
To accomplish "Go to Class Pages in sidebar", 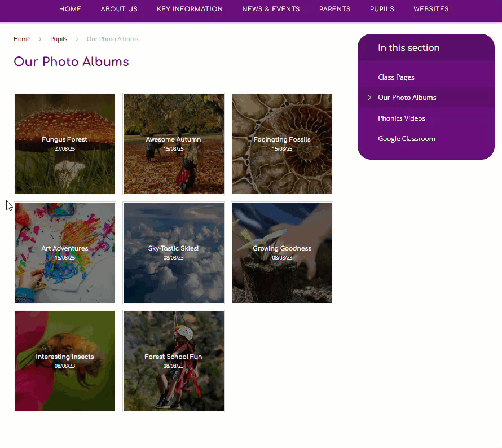I will pyautogui.click(x=396, y=77).
